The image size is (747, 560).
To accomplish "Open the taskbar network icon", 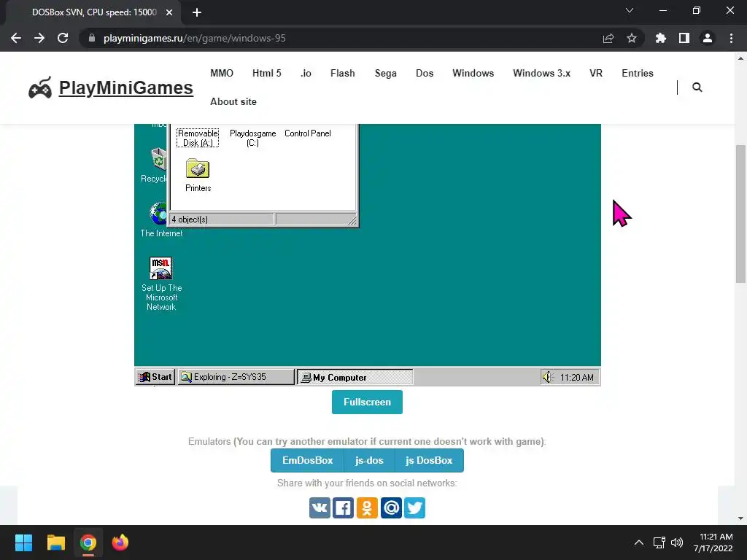I will click(x=659, y=542).
